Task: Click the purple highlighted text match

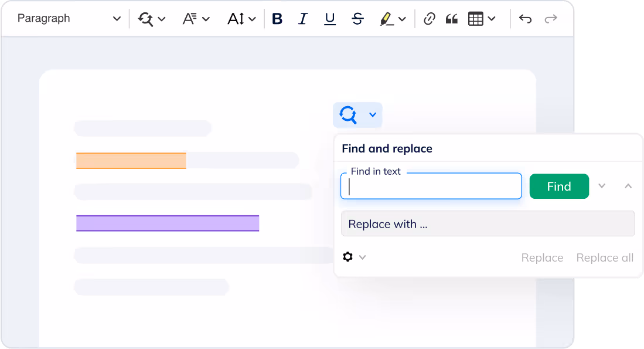Action: [x=168, y=223]
